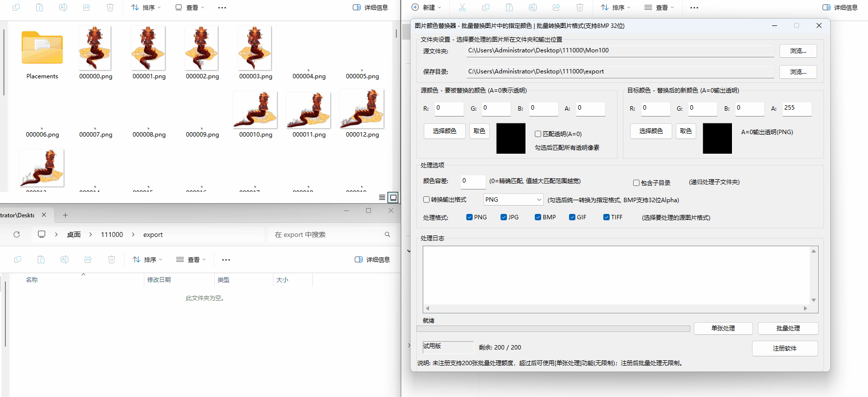Click 注册软件 button

tap(785, 349)
